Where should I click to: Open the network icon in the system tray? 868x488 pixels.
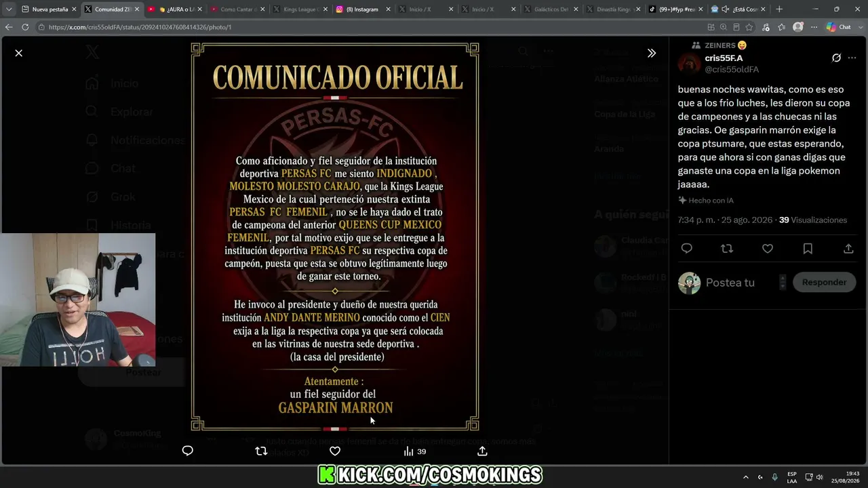pyautogui.click(x=809, y=477)
